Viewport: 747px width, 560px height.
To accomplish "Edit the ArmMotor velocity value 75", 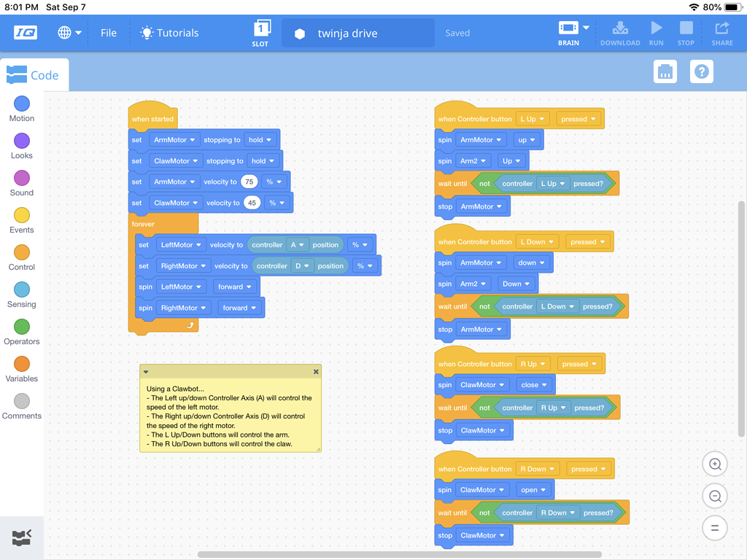I will (x=249, y=182).
